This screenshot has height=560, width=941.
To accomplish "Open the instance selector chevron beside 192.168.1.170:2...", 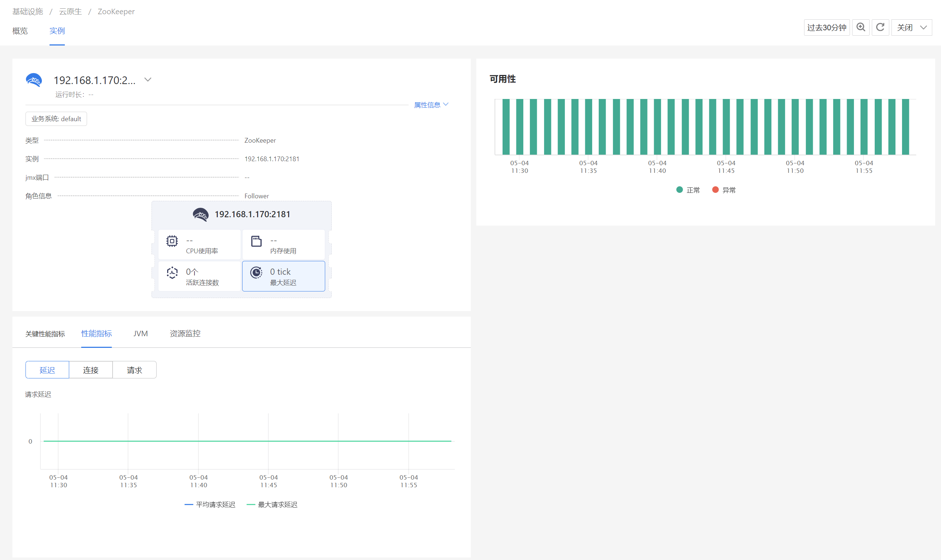I will pos(148,80).
